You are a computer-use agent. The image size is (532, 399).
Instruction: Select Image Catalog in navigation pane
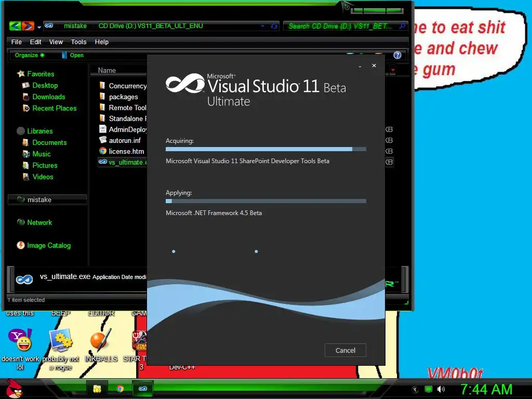tap(49, 245)
